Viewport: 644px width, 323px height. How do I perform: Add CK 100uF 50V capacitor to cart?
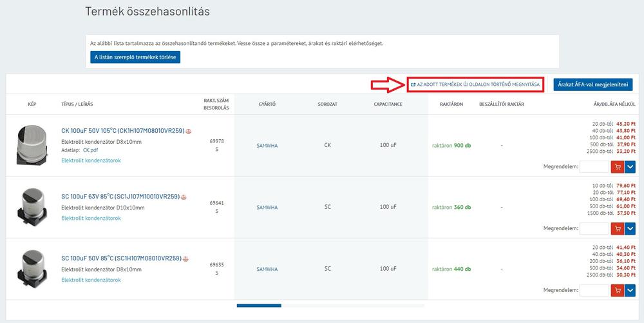pyautogui.click(x=618, y=167)
